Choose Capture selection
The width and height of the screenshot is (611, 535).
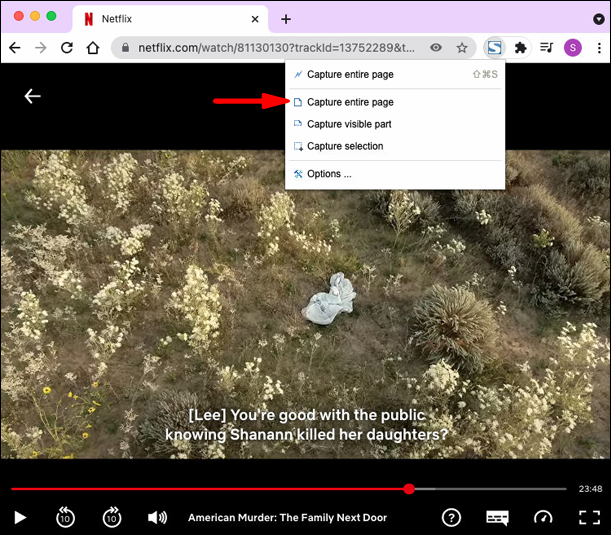[x=395, y=146]
